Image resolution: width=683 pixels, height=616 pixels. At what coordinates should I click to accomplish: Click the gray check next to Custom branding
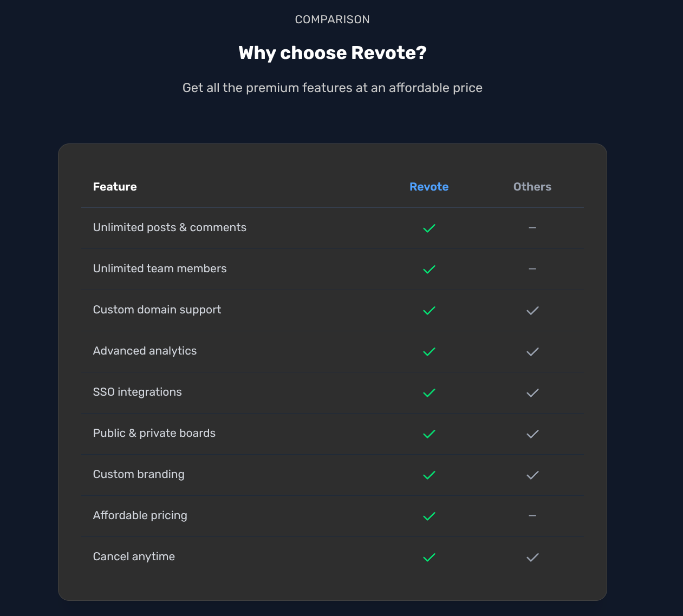pyautogui.click(x=532, y=475)
